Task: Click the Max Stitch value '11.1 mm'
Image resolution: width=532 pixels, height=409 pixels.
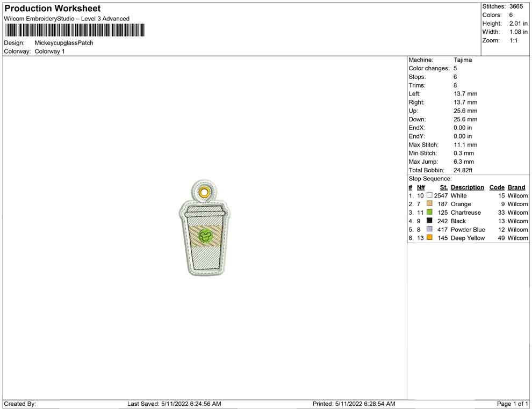Action: tap(465, 145)
